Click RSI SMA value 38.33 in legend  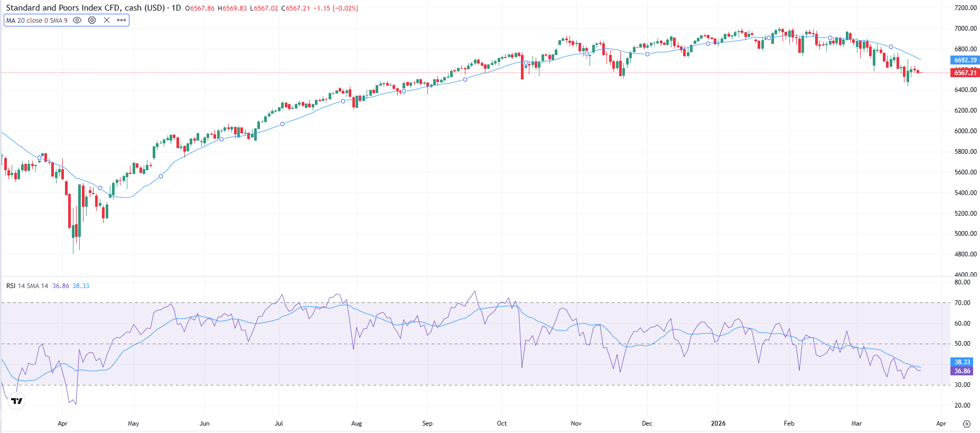click(81, 286)
